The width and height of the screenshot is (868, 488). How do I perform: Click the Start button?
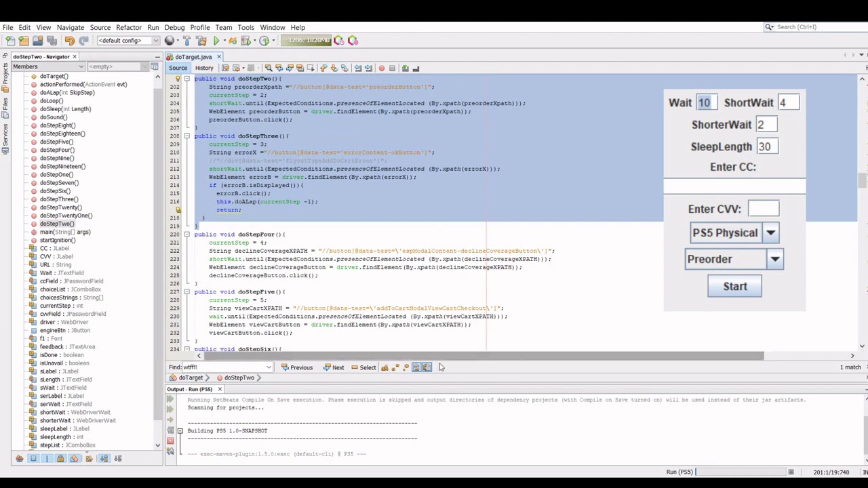coord(735,287)
